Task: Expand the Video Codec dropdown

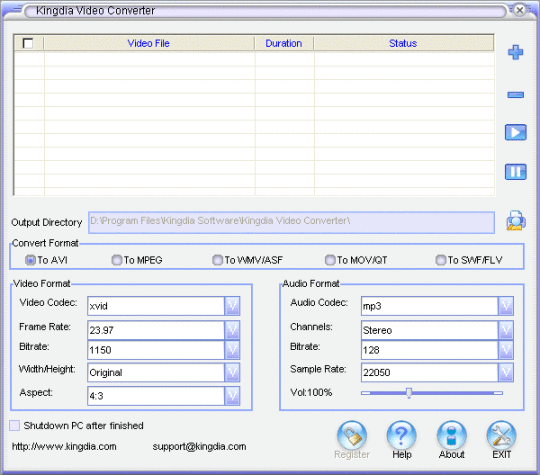Action: [x=232, y=306]
